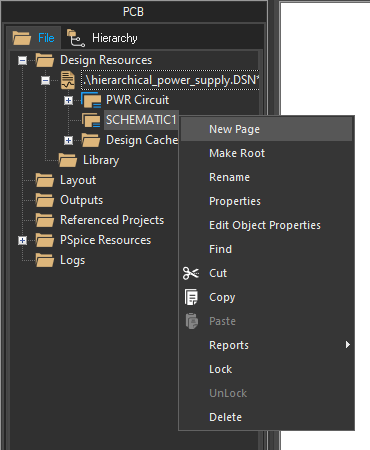Choose Find in the context menu
This screenshot has height=450, width=370.
click(266, 249)
